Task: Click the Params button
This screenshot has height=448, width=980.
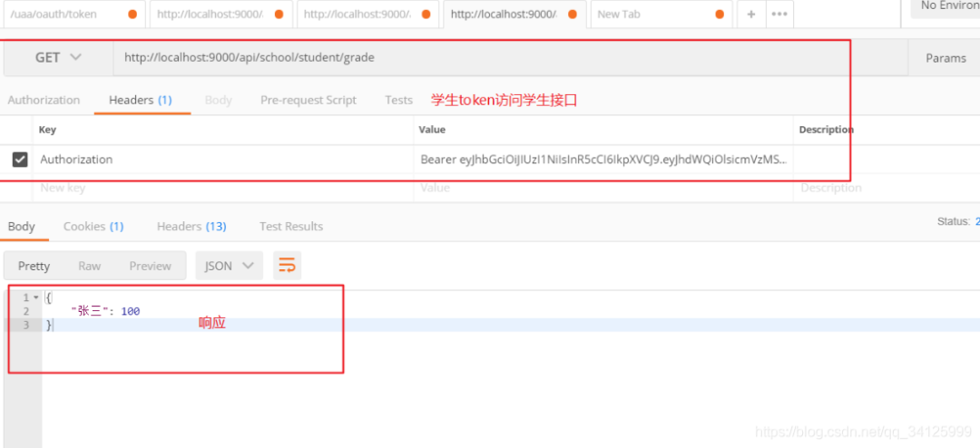Action: [946, 57]
